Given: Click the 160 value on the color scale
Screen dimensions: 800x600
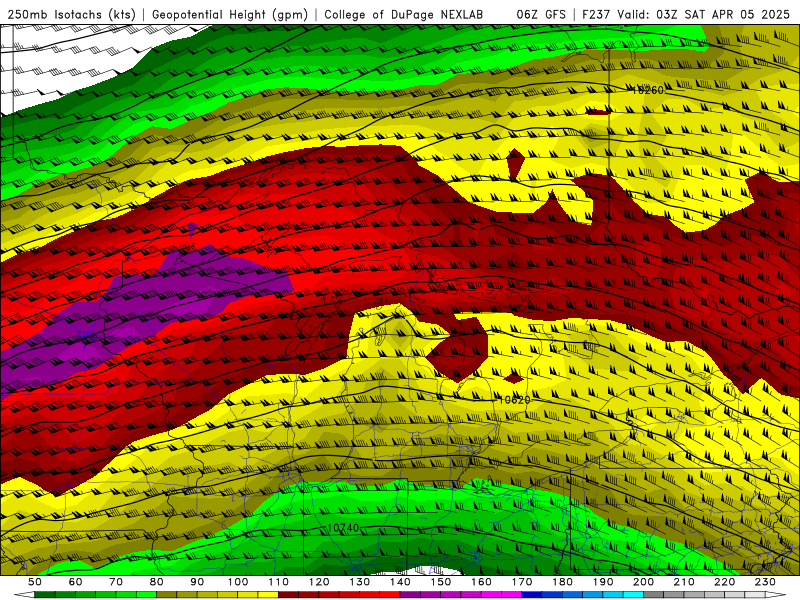Looking at the screenshot, I should click(481, 582).
